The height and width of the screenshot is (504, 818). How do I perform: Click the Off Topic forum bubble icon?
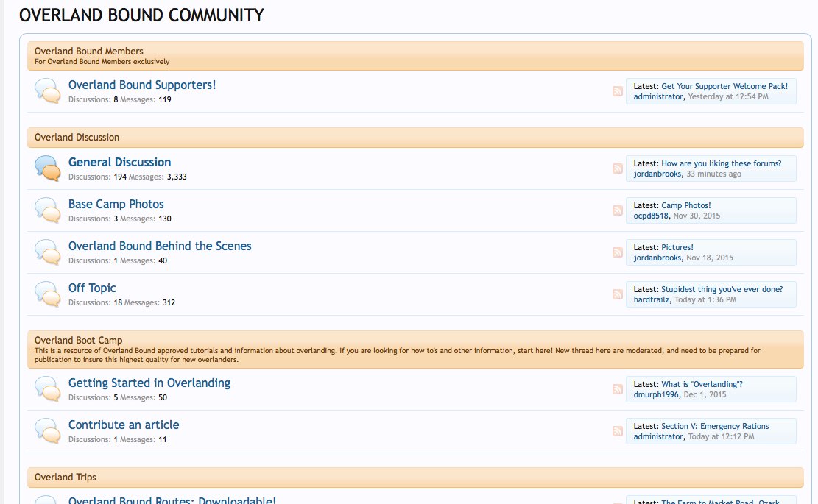click(47, 294)
